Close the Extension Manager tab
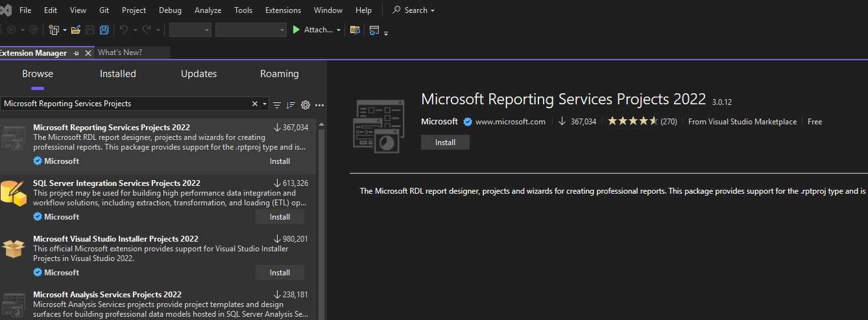 [88, 53]
